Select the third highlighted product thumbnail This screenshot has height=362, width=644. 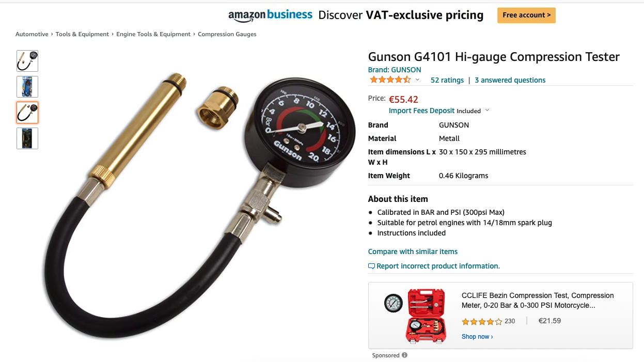[x=27, y=113]
